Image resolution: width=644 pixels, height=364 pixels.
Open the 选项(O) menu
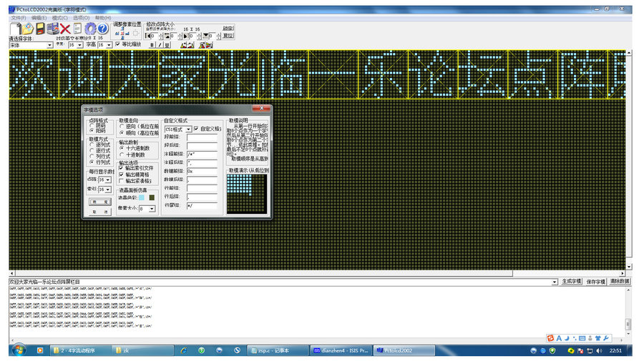[81, 17]
